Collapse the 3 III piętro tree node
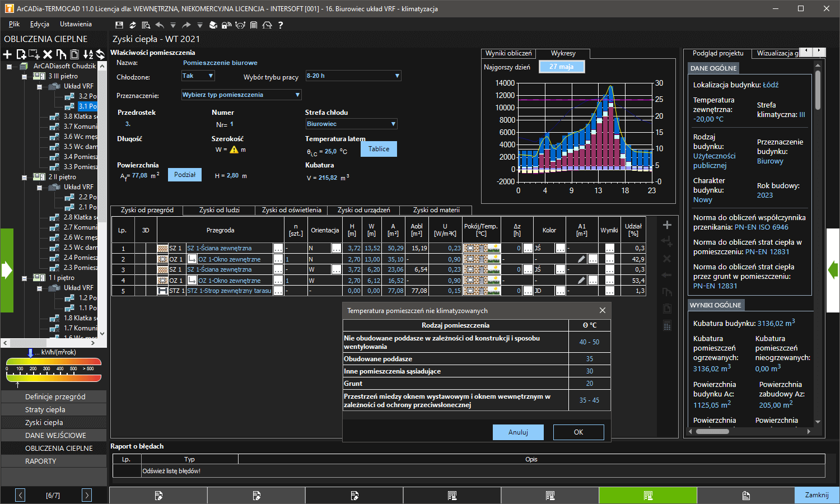This screenshot has width=840, height=504. point(24,77)
